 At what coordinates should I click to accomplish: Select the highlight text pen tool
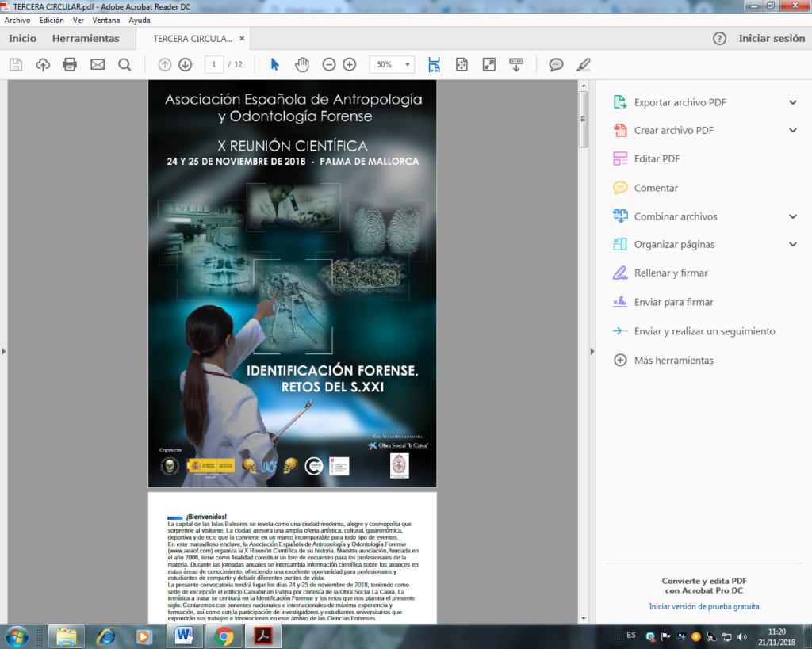tap(584, 64)
